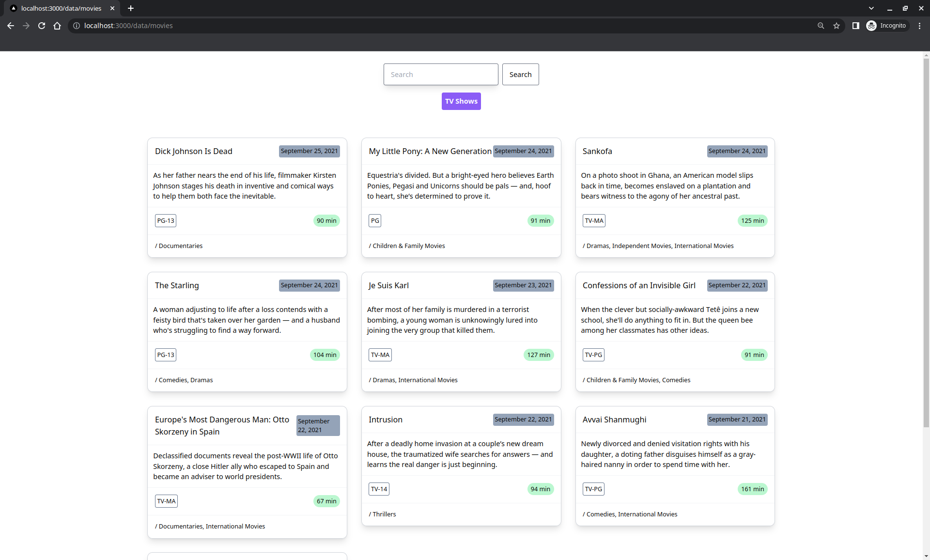Open a new browser tab
Image resolution: width=930 pixels, height=560 pixels.
131,8
